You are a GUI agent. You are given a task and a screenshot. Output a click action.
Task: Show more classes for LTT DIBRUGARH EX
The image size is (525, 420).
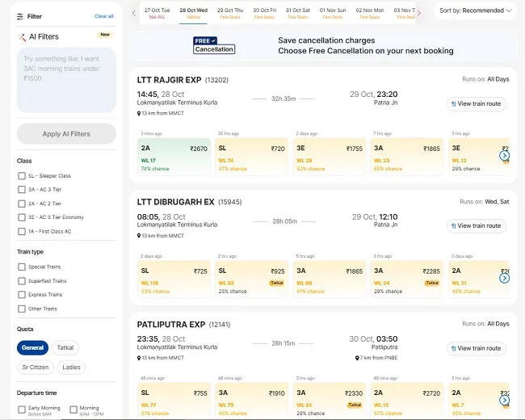(x=504, y=278)
